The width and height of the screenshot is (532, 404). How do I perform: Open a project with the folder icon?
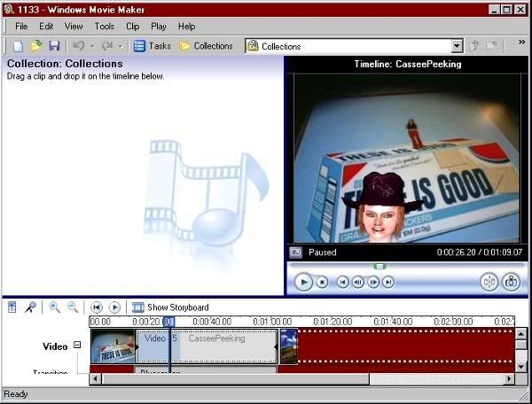point(36,46)
